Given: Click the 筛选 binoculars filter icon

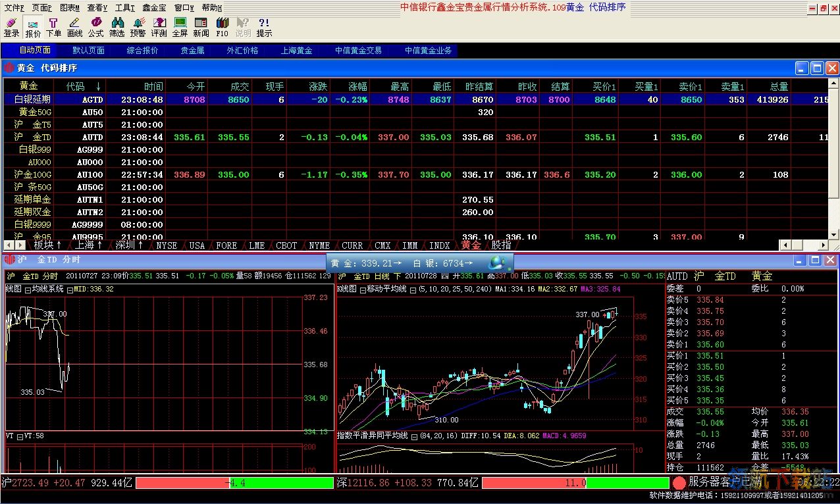Looking at the screenshot, I should click(117, 27).
